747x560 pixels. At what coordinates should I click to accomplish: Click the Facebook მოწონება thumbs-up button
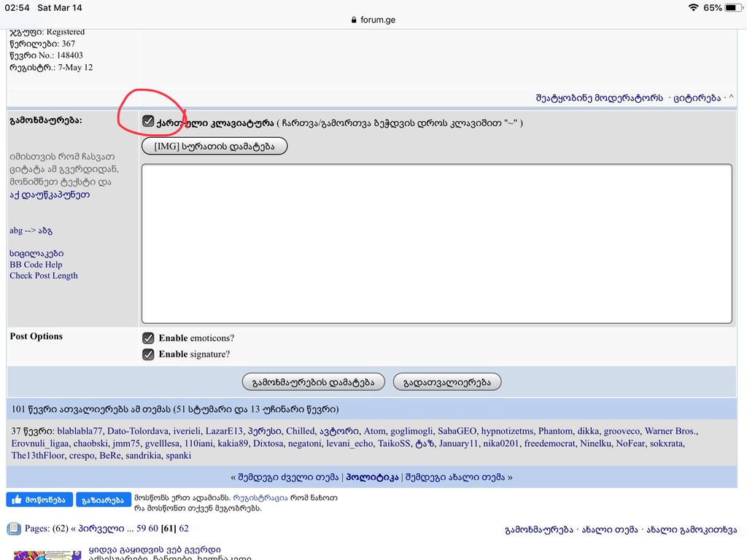(x=39, y=499)
